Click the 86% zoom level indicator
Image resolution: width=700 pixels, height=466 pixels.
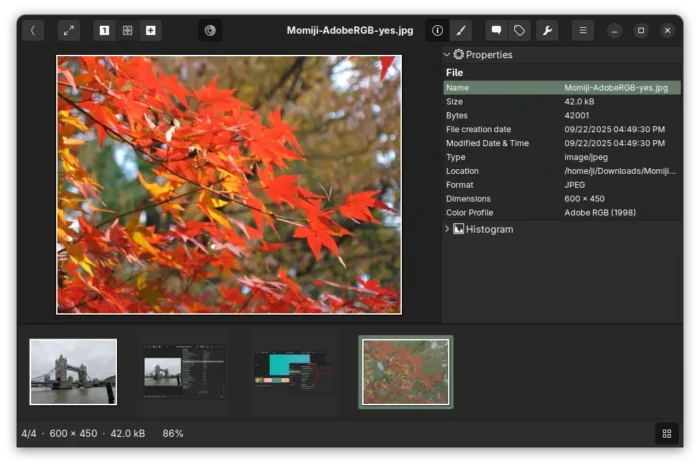173,433
